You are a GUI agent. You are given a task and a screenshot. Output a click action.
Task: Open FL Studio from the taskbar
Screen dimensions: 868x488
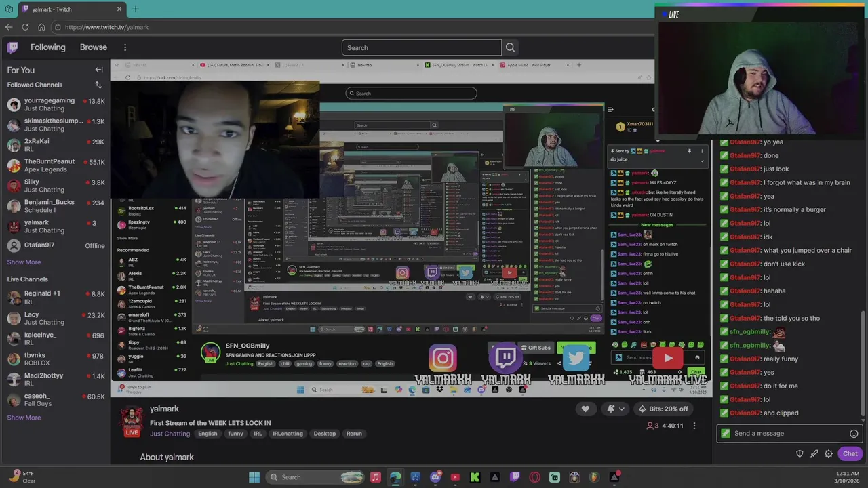(x=595, y=477)
